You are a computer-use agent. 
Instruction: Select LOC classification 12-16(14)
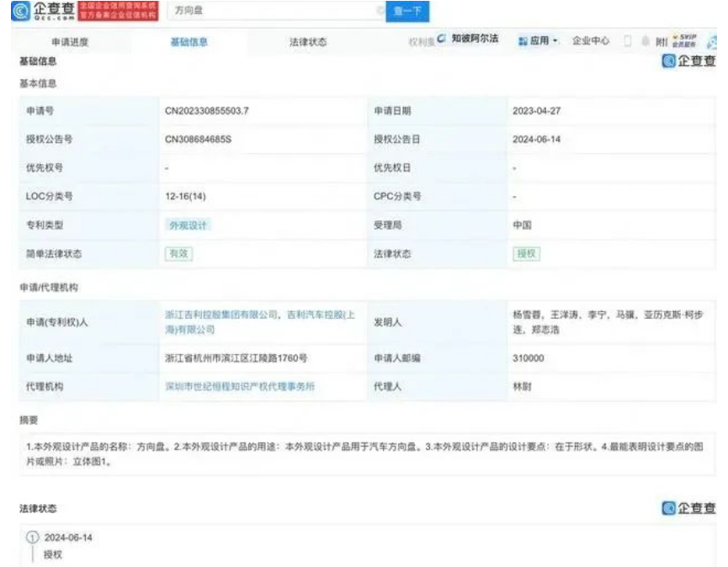click(185, 196)
